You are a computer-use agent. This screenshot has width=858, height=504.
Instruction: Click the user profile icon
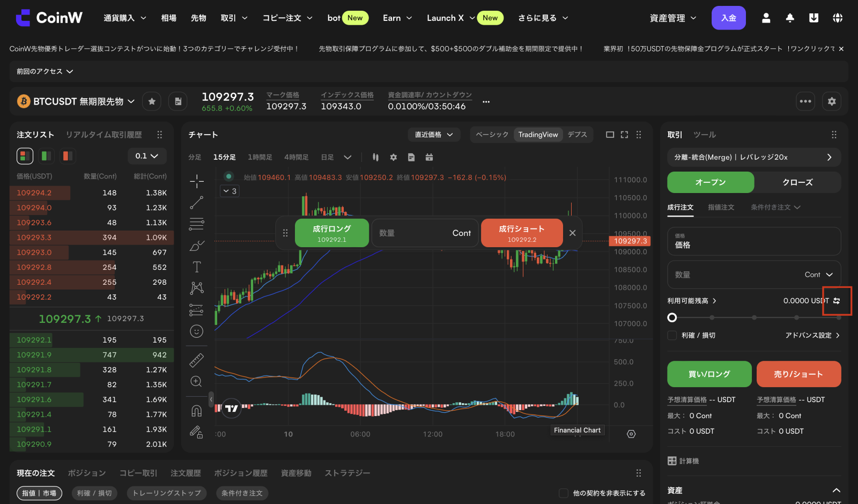coord(766,18)
